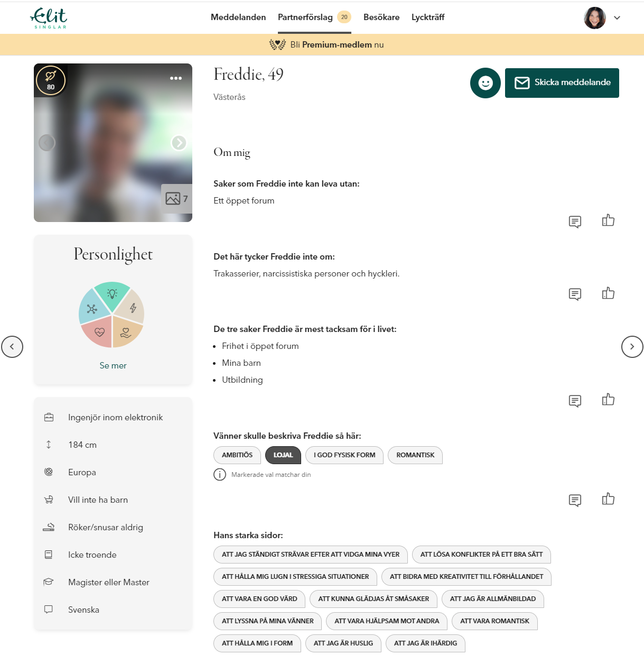The image size is (644, 655).
Task: Comment on the friends' description section
Action: (x=575, y=500)
